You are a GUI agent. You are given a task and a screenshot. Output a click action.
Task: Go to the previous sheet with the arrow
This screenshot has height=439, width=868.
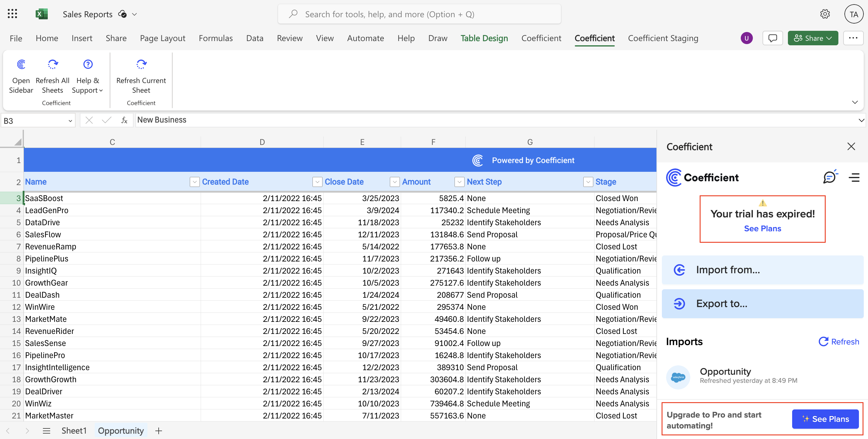point(8,431)
